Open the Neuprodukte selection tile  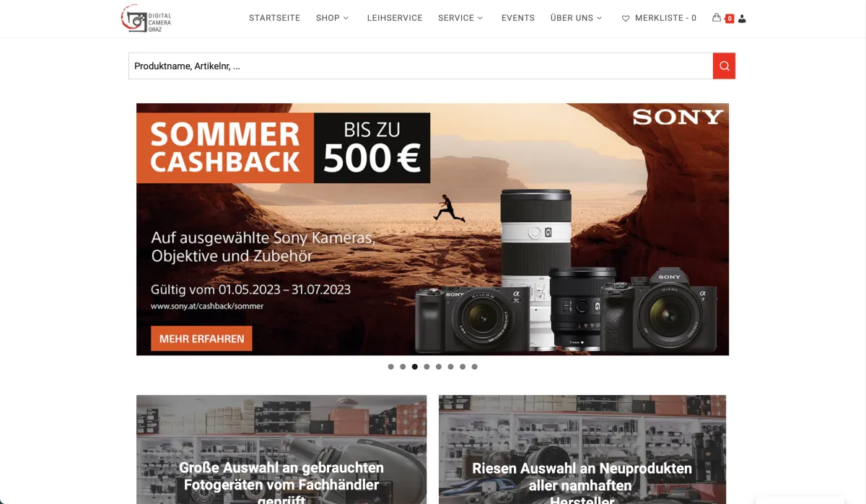tap(582, 449)
